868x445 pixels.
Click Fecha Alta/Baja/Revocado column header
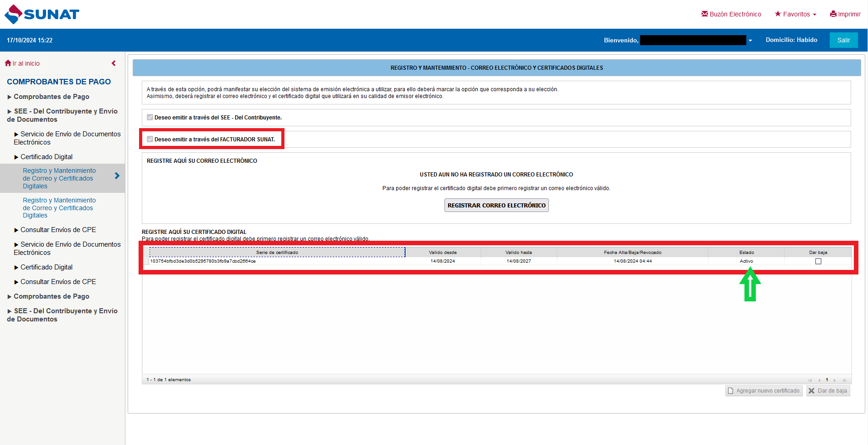[633, 252]
